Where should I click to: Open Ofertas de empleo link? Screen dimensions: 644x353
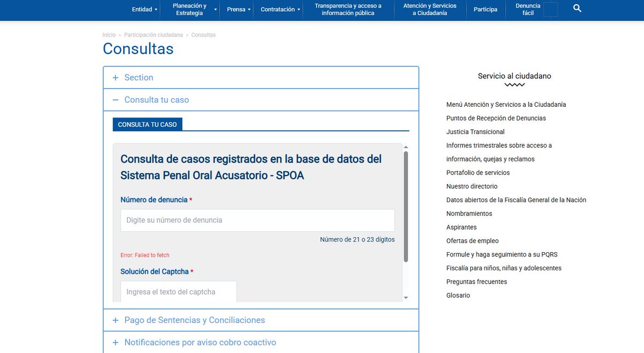472,241
